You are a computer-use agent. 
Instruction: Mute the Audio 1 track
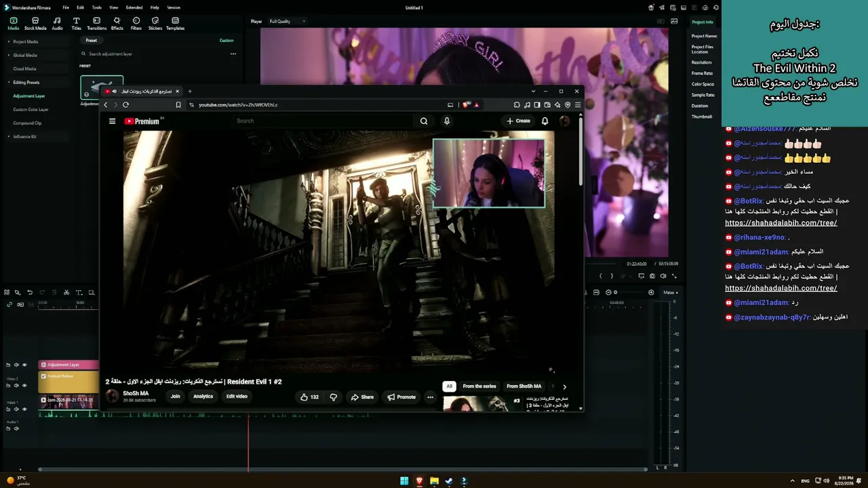[x=16, y=428]
